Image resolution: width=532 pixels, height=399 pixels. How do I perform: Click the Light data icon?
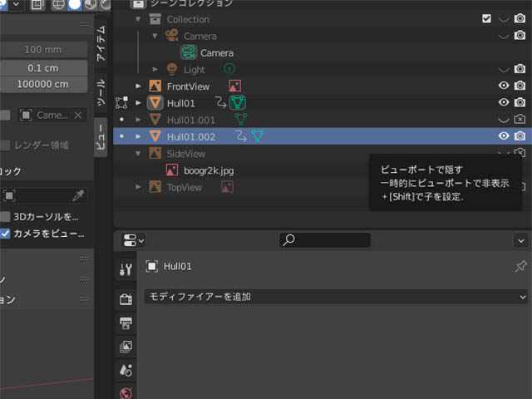229,69
